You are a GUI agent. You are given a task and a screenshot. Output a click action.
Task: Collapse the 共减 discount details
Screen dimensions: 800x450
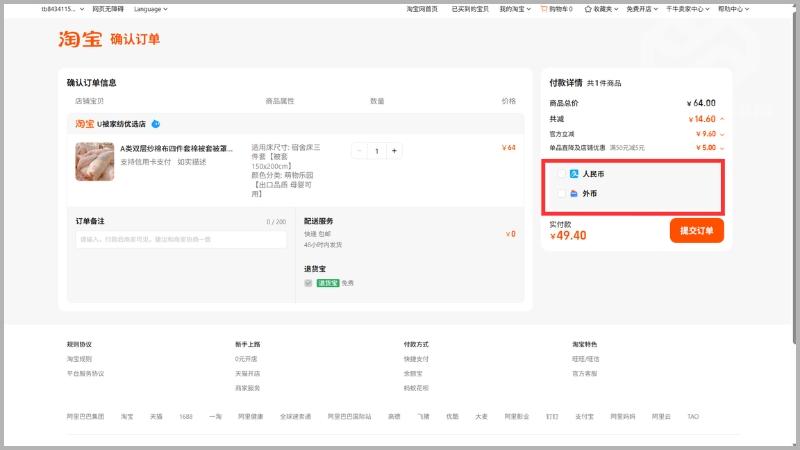point(722,119)
